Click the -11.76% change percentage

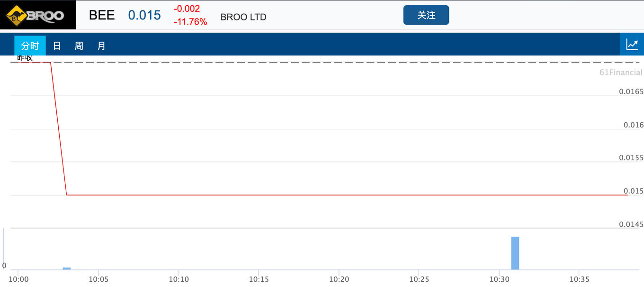(x=190, y=22)
